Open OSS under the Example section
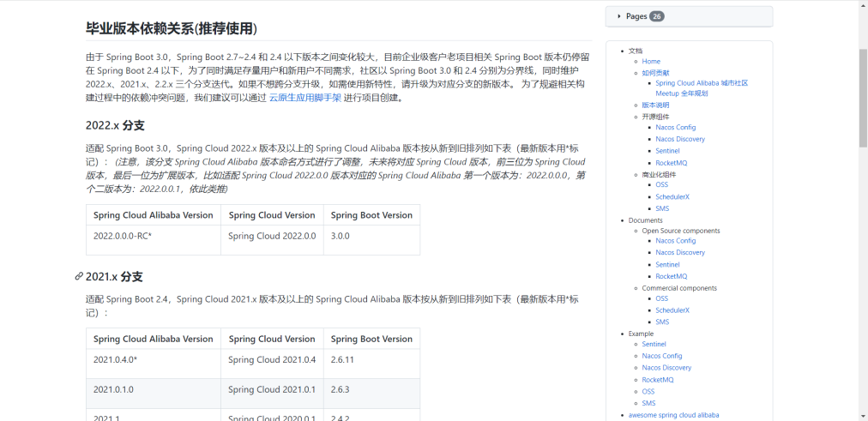The image size is (868, 421). 648,392
